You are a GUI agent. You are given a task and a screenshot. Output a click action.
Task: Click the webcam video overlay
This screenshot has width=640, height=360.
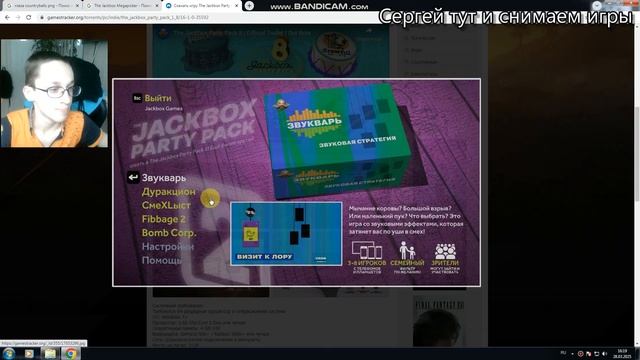(x=54, y=93)
